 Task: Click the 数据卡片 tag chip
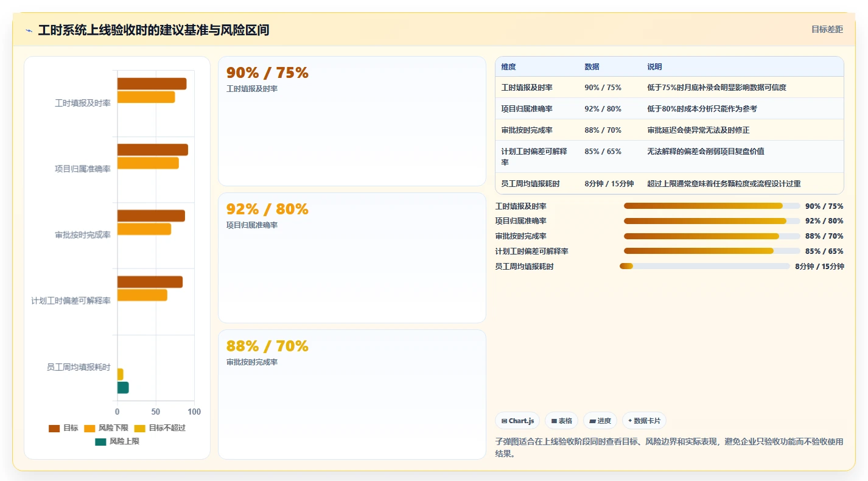click(x=644, y=421)
